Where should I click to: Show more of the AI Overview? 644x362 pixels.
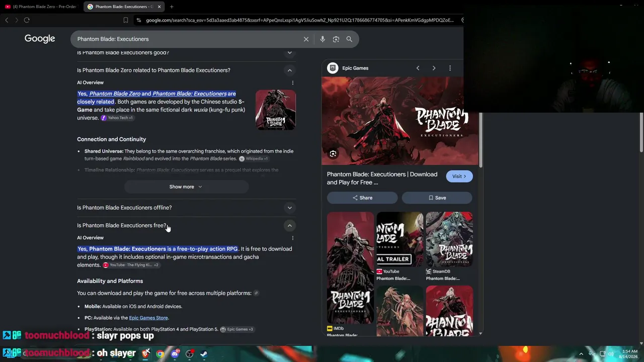[x=186, y=187]
